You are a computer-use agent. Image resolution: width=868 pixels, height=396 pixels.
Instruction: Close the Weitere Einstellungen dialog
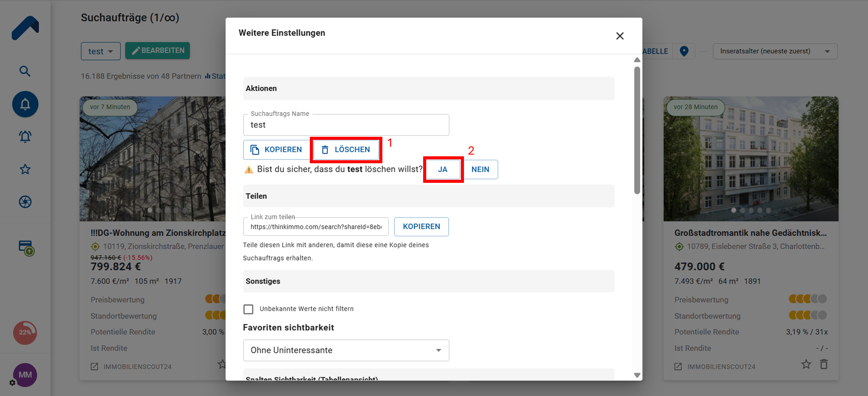(x=620, y=36)
